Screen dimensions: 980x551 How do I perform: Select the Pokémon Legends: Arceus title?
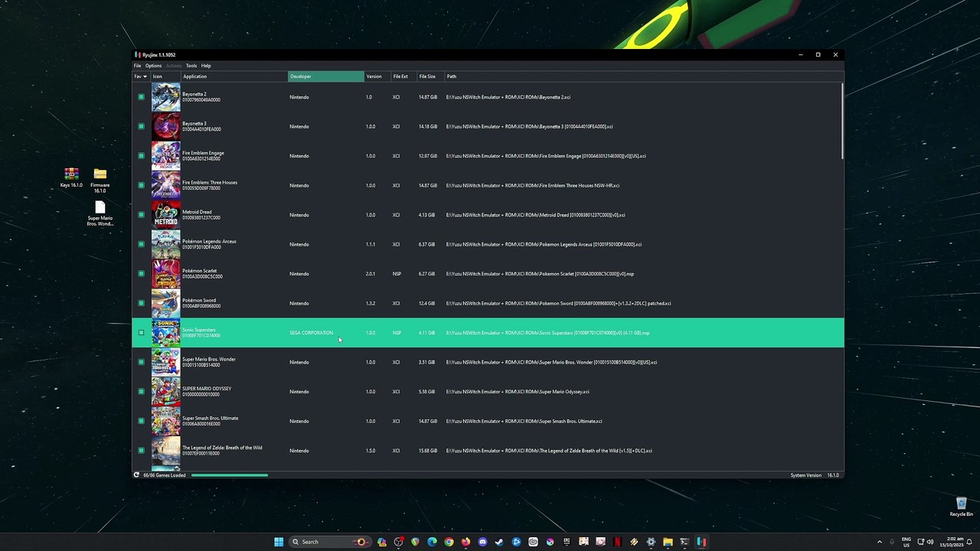coord(209,242)
